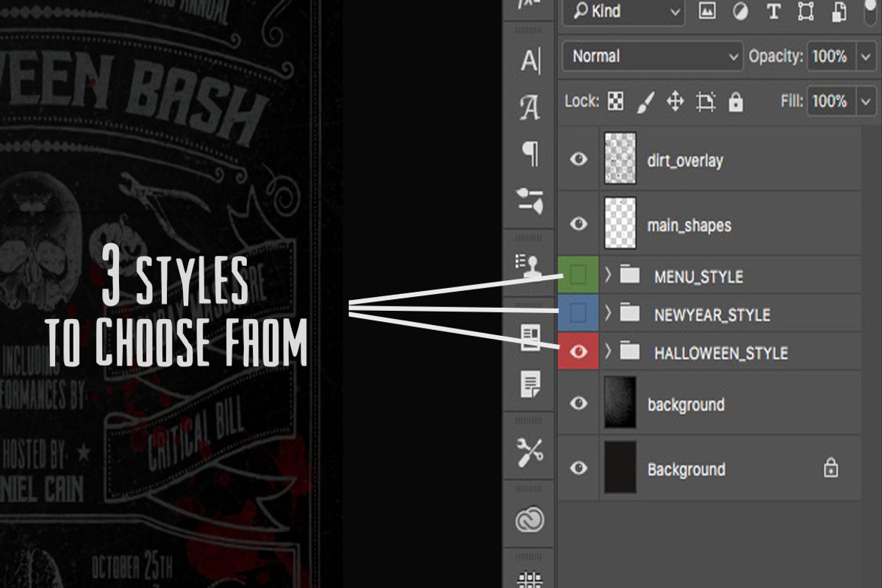Click lock position move icon
The width and height of the screenshot is (882, 588).
[x=675, y=101]
